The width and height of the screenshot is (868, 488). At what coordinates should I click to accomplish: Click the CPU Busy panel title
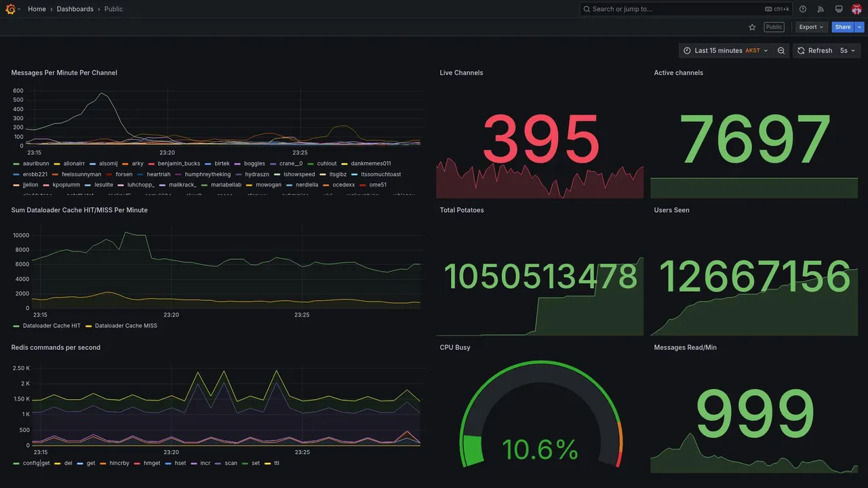pyautogui.click(x=455, y=347)
